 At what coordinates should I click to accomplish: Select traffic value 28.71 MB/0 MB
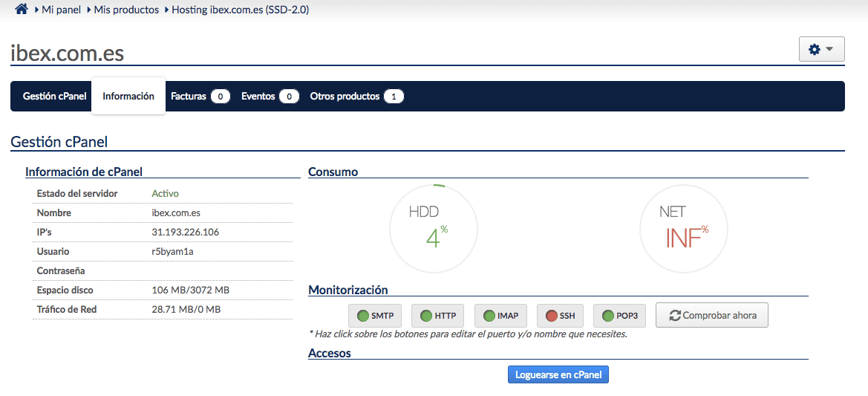(186, 310)
